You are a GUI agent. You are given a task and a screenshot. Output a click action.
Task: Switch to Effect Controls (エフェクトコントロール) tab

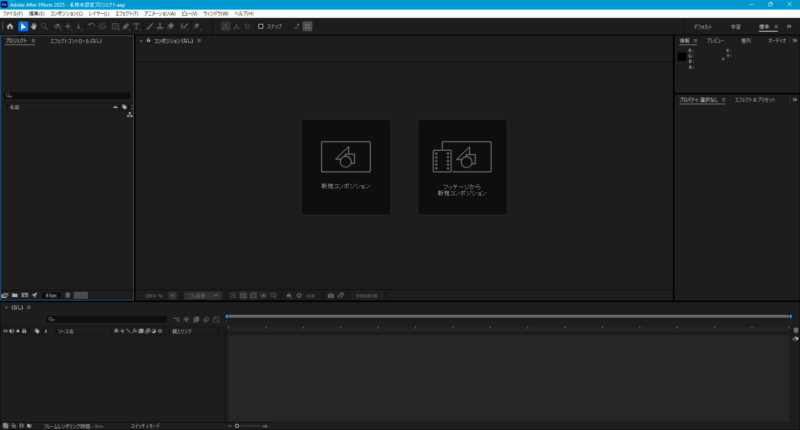[76, 41]
